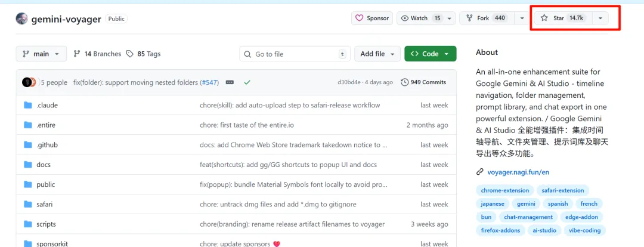Open the main branch selector dropdown
Viewport: 644px width, 247px height.
[41, 54]
